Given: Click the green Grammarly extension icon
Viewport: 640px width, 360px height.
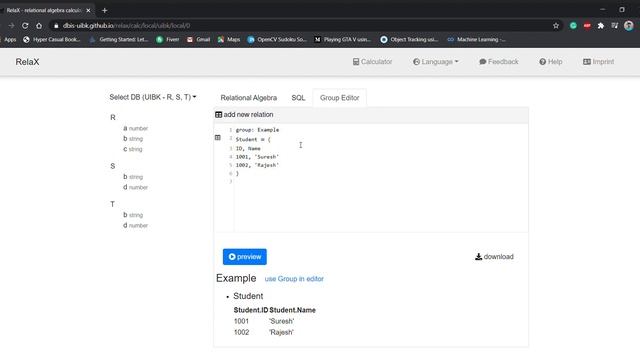Looking at the screenshot, I should pyautogui.click(x=573, y=25).
